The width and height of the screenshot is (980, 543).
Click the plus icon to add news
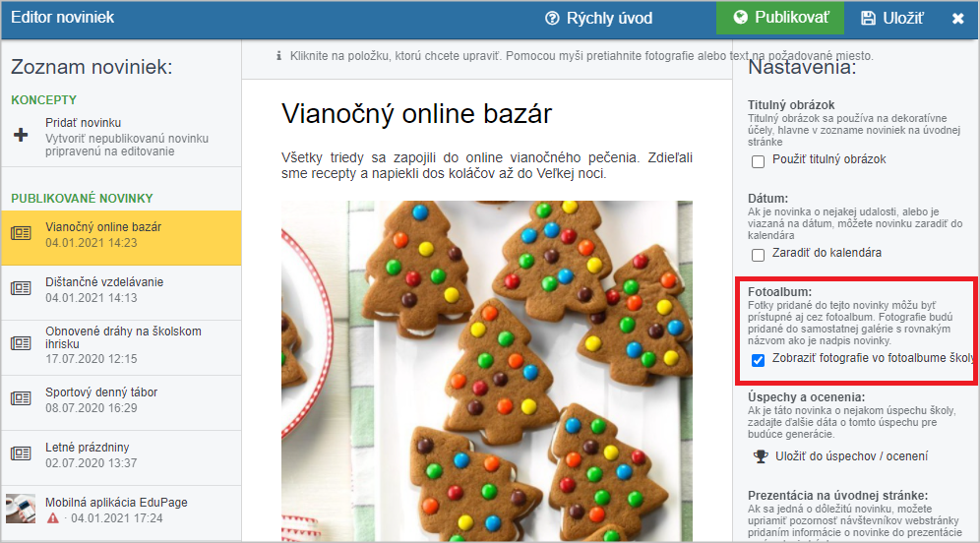tap(21, 135)
